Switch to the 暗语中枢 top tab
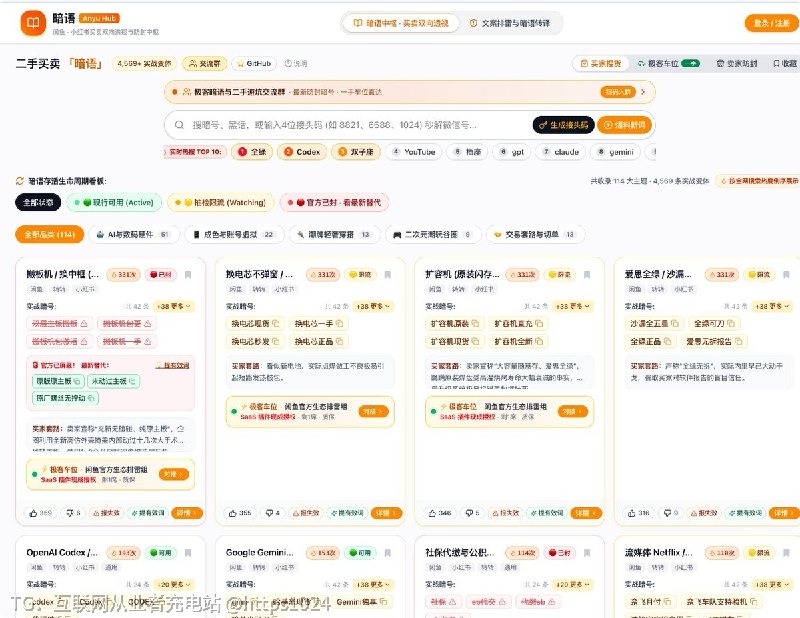800x618 pixels. pyautogui.click(x=401, y=23)
